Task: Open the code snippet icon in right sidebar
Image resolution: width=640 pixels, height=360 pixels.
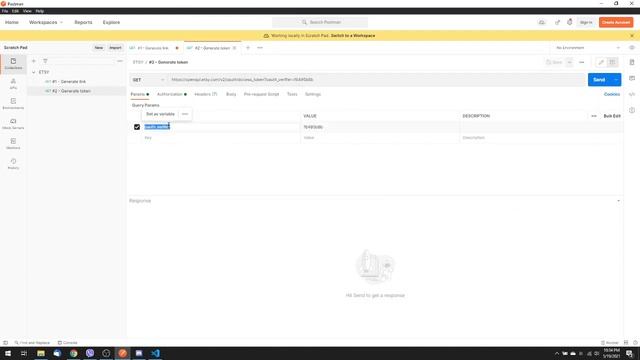Action: click(632, 94)
